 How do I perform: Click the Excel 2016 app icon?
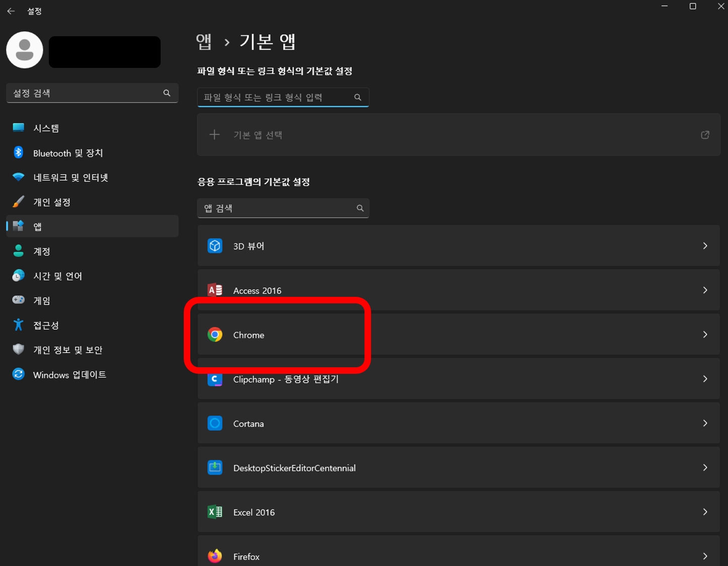point(215,512)
